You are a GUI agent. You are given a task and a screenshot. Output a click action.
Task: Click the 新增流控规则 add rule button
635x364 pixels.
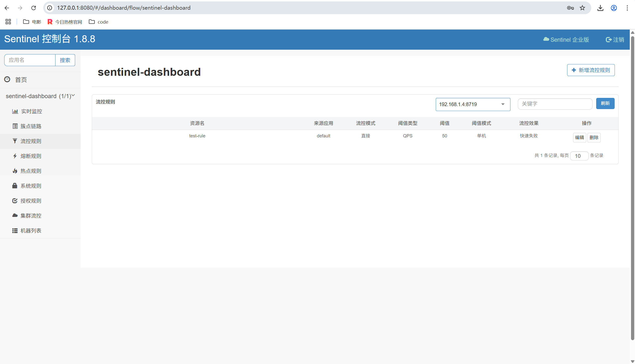click(590, 70)
